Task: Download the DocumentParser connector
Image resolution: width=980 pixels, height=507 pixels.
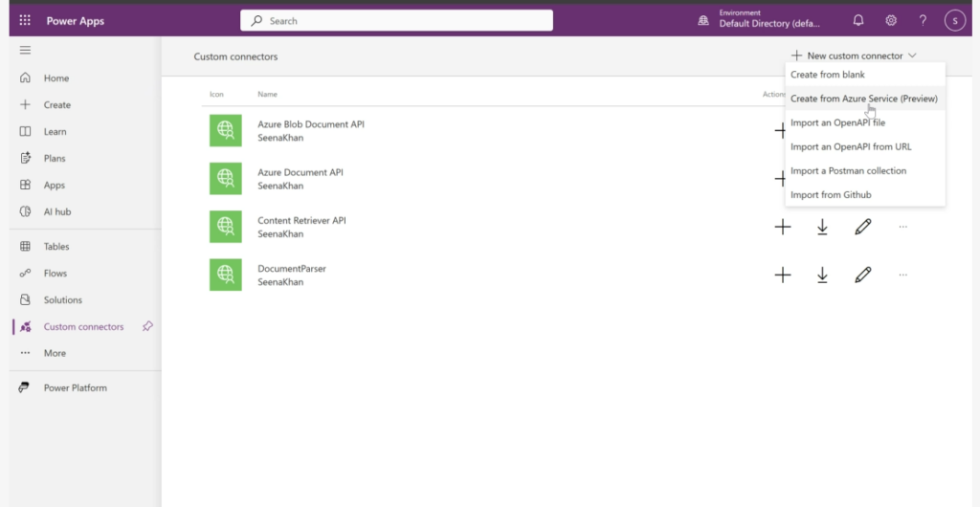Action: click(x=822, y=275)
